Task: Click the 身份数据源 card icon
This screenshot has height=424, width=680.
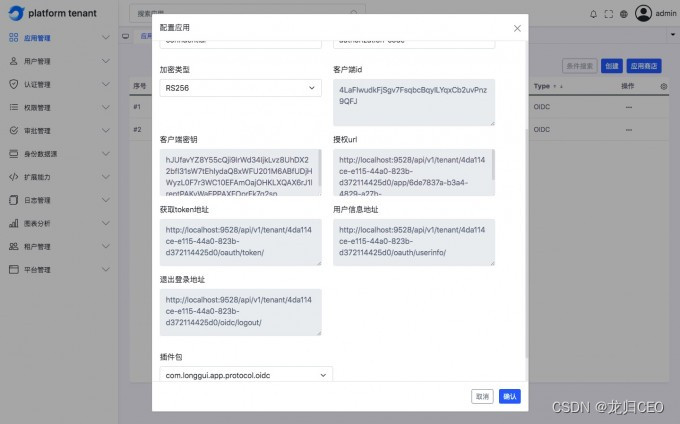Action: coord(13,153)
